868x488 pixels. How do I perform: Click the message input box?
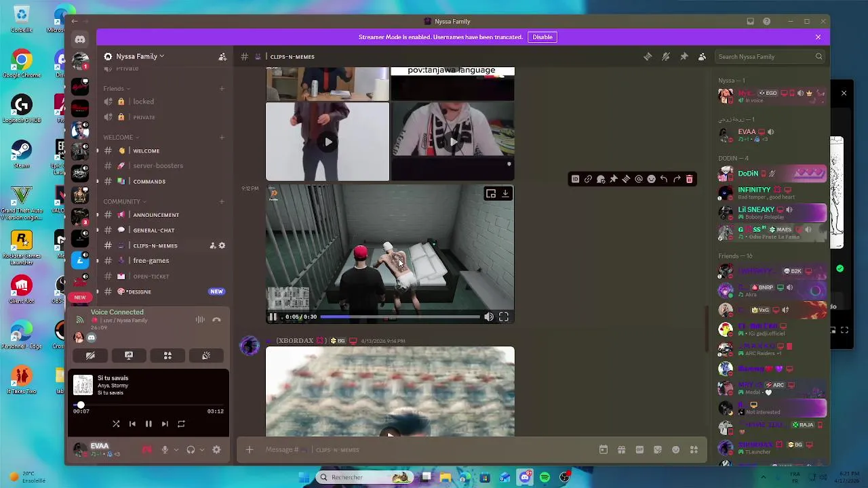pos(420,449)
